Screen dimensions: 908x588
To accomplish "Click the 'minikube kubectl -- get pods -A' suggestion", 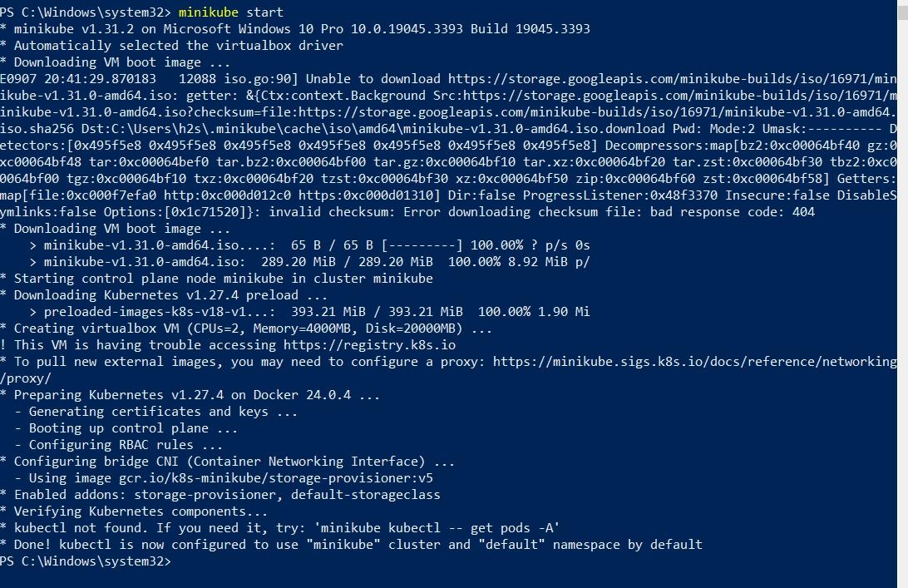I will click(437, 528).
